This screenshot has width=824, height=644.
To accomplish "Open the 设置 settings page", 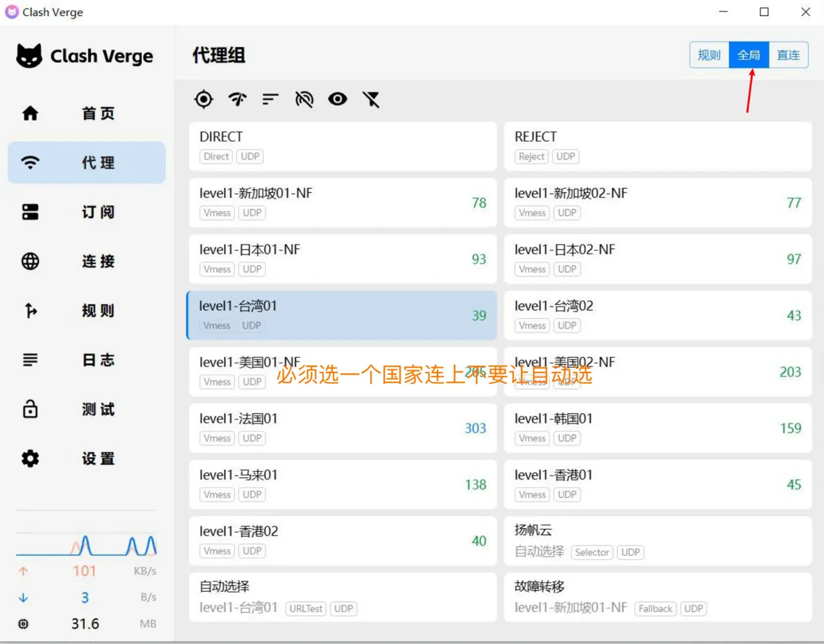I will [x=86, y=459].
